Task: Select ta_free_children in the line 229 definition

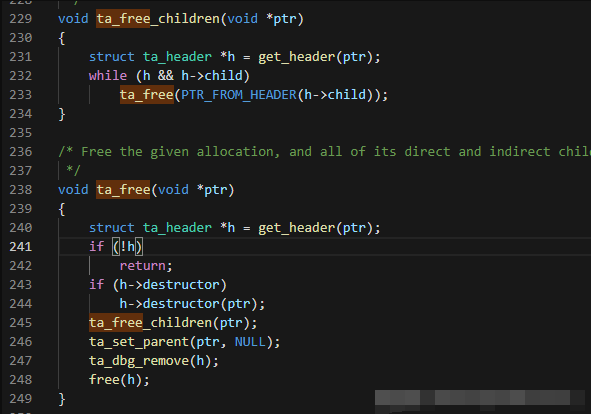Action: 158,19
